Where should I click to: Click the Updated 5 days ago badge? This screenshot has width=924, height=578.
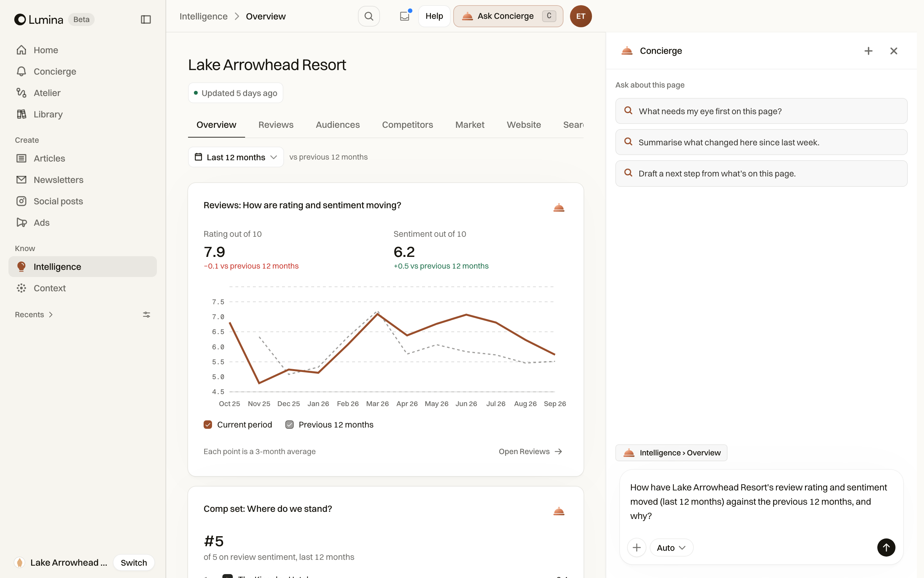[235, 93]
